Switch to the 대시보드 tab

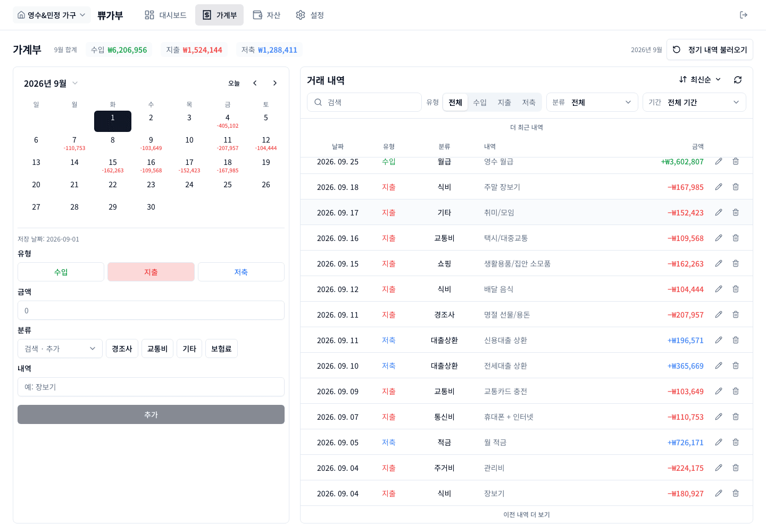(165, 15)
